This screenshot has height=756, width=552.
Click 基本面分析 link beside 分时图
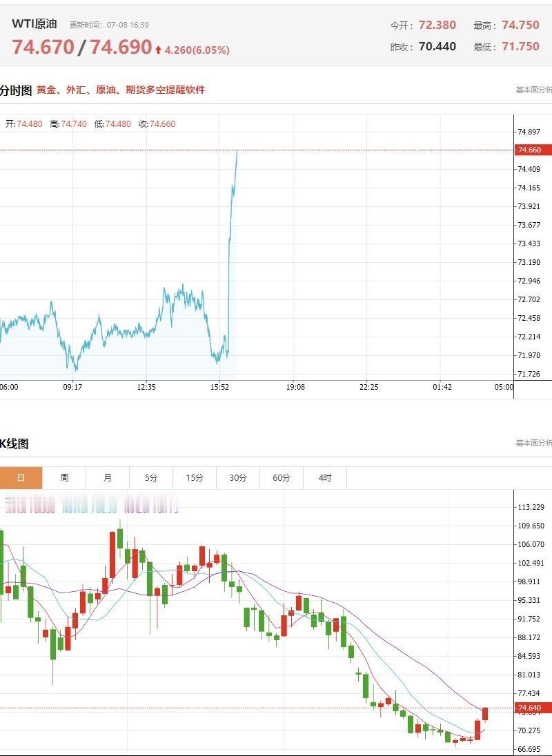(x=533, y=90)
